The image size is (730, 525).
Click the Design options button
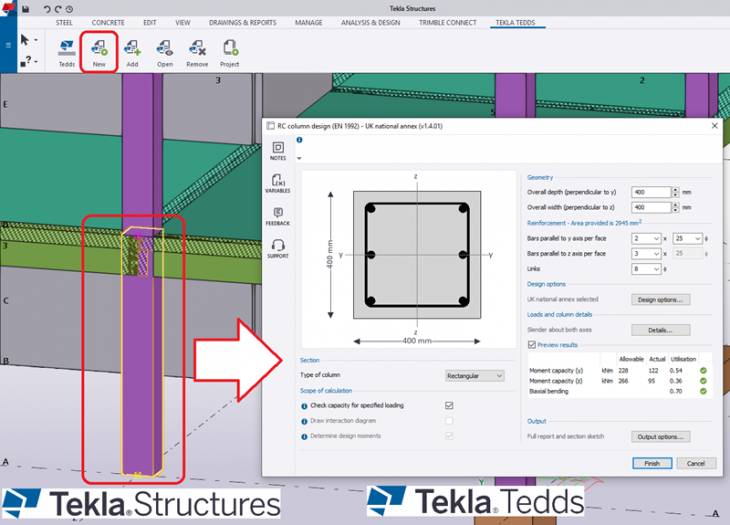click(x=661, y=299)
